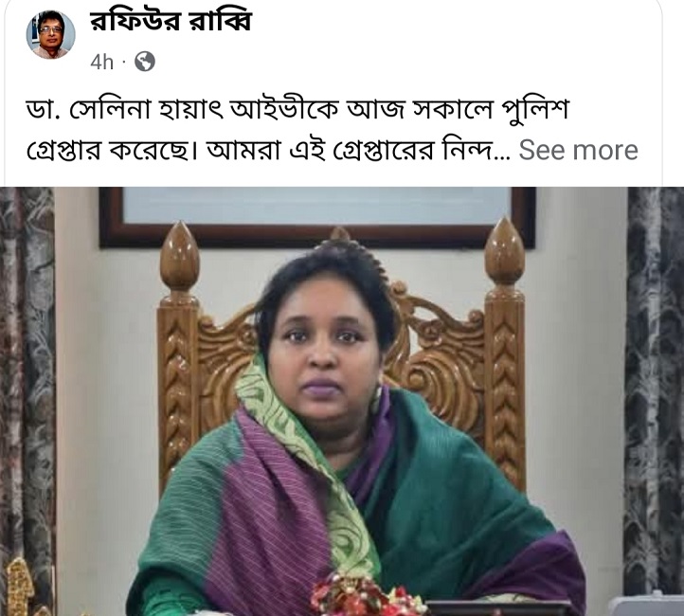Open the author name রফিউর রাব্বি
Image resolution: width=684 pixels, height=616 pixels.
click(x=171, y=22)
